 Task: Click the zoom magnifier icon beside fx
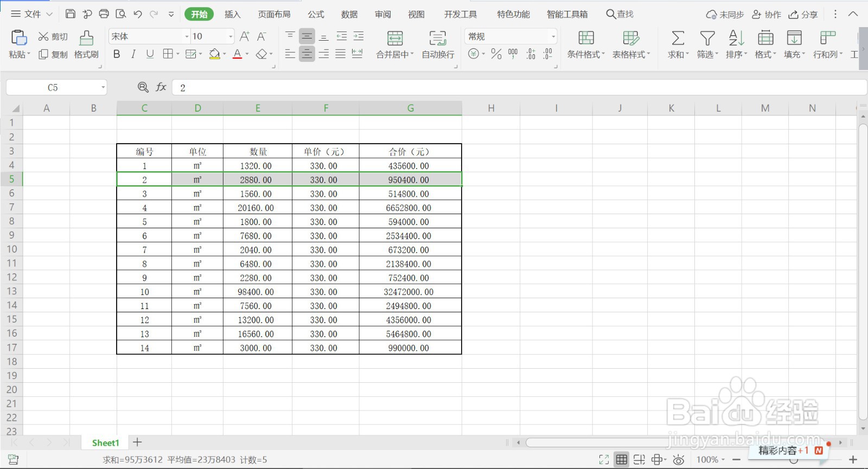pos(143,87)
